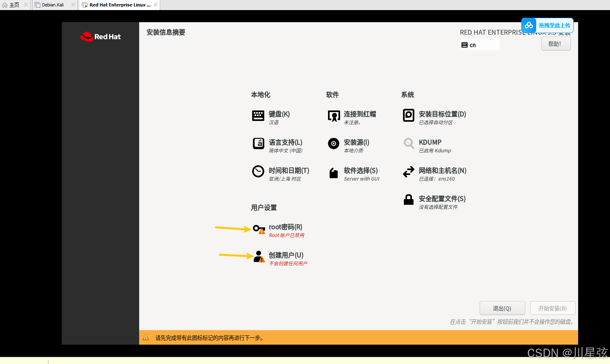Screen dimensions: 610x364
Task: Click the 帮助! help button
Action: pos(556,44)
